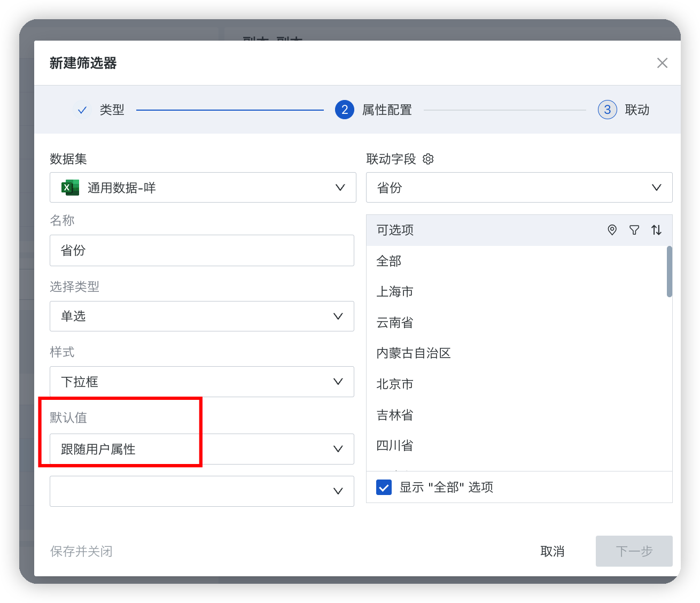The width and height of the screenshot is (700, 603).
Task: Open the 联动字段 dropdown showing 省份
Action: [519, 188]
